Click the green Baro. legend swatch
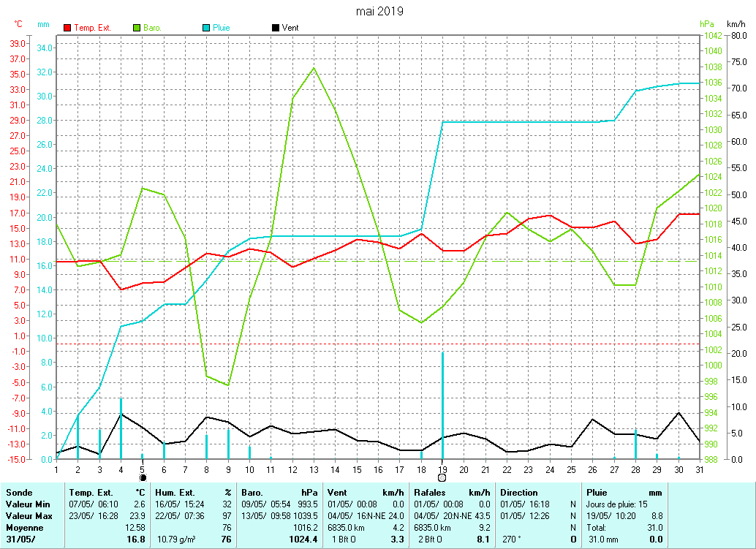The width and height of the screenshot is (756, 549). (137, 28)
